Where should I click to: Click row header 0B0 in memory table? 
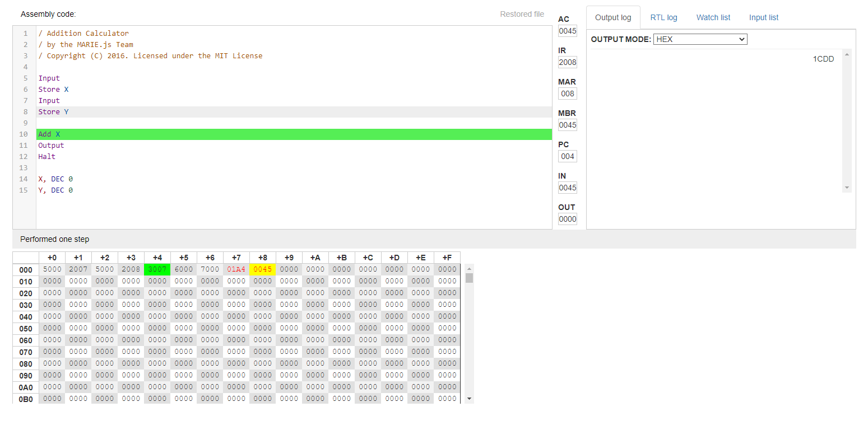26,399
